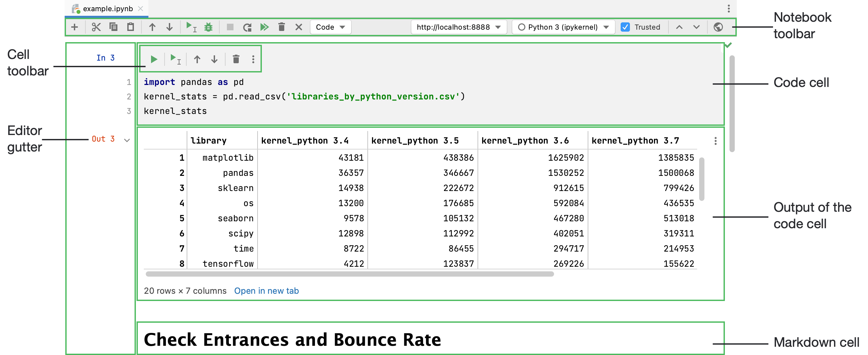Delete cell using cell toolbar trash icon
Image resolution: width=868 pixels, height=355 pixels.
pos(236,60)
